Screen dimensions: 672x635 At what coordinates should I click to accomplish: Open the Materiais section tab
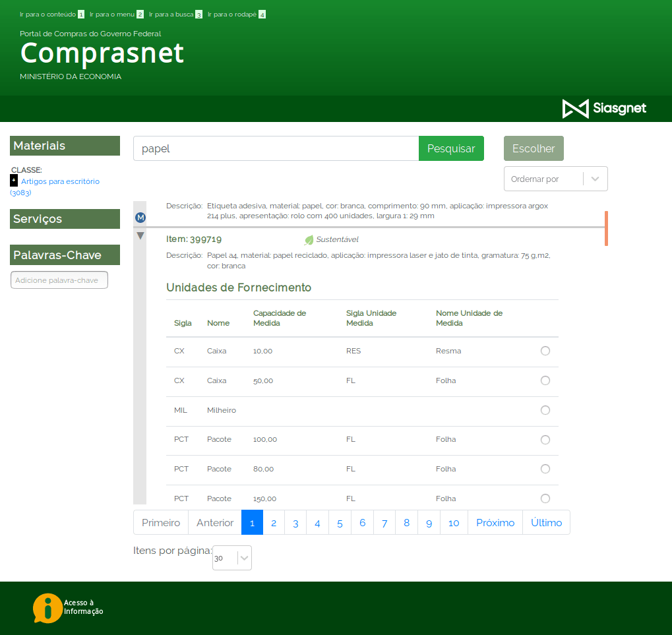(65, 146)
